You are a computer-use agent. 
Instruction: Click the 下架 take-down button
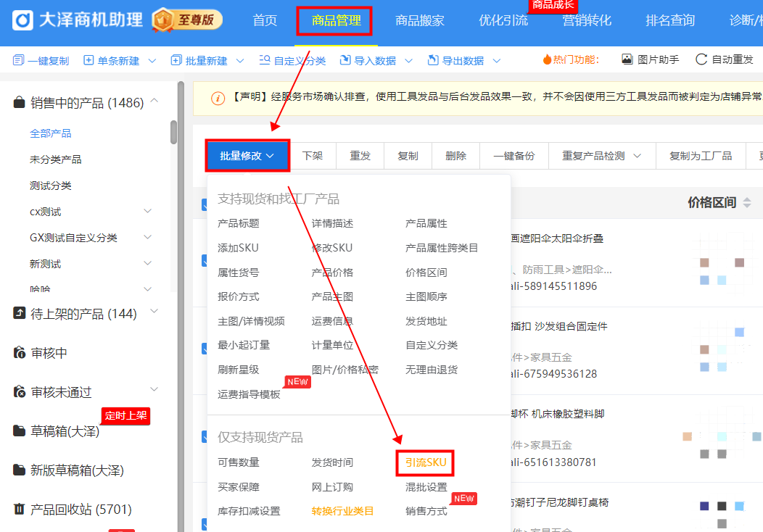click(312, 155)
